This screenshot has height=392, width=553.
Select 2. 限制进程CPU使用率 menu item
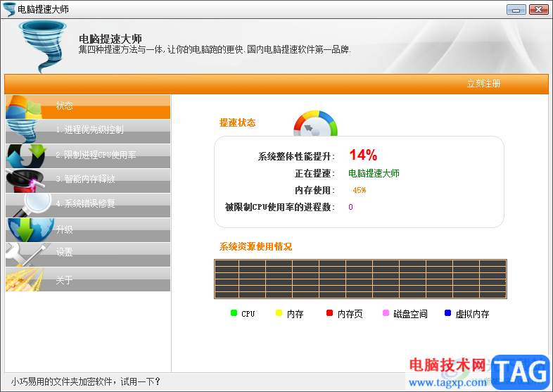tap(87, 156)
